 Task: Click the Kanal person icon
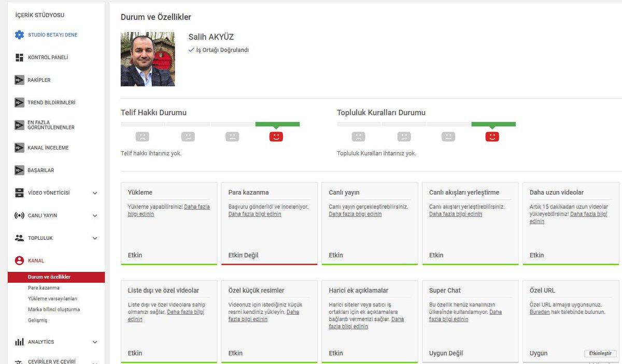tap(19, 260)
